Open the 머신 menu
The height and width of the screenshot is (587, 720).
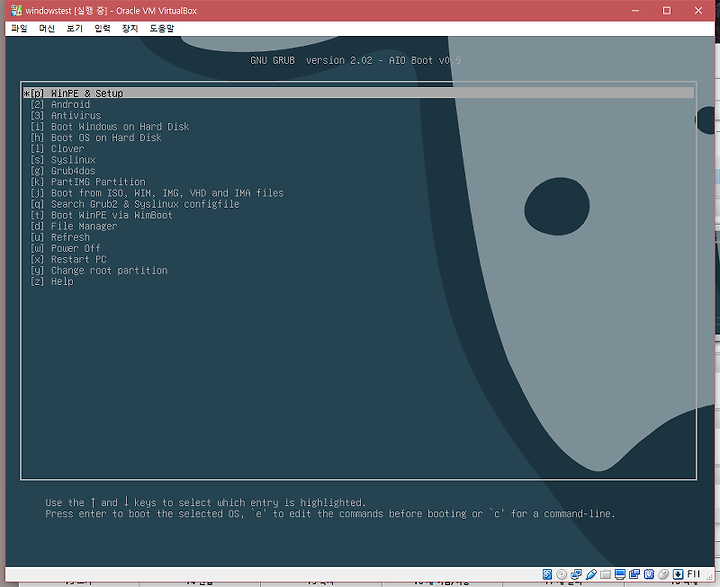(47, 28)
